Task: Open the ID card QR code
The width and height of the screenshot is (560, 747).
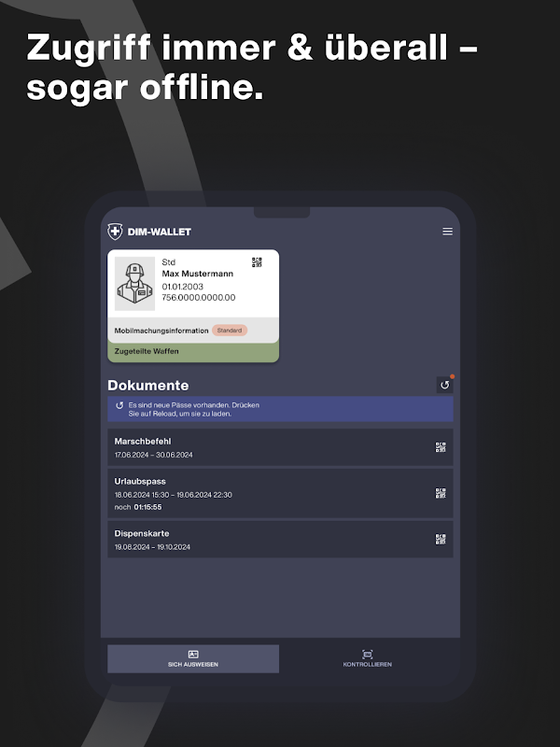Action: (257, 262)
